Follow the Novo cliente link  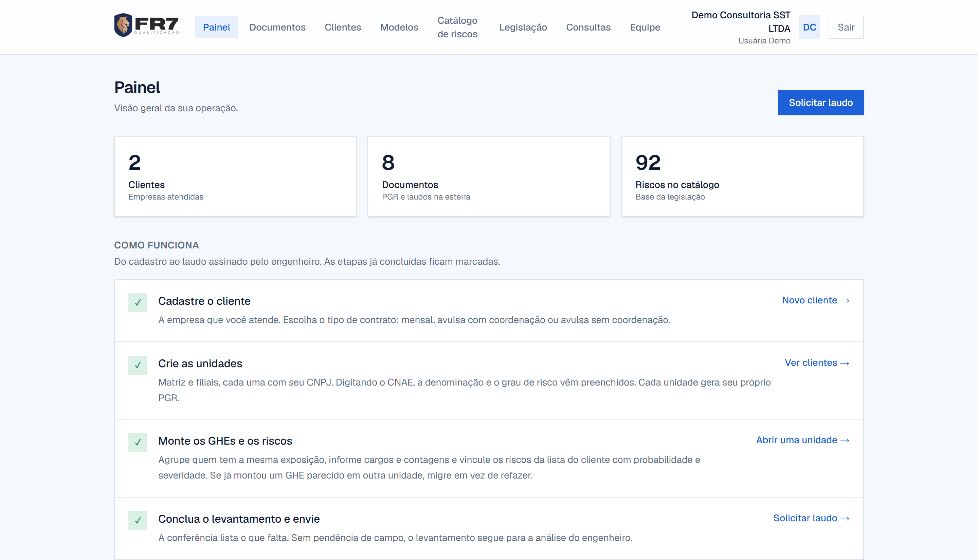[815, 300]
